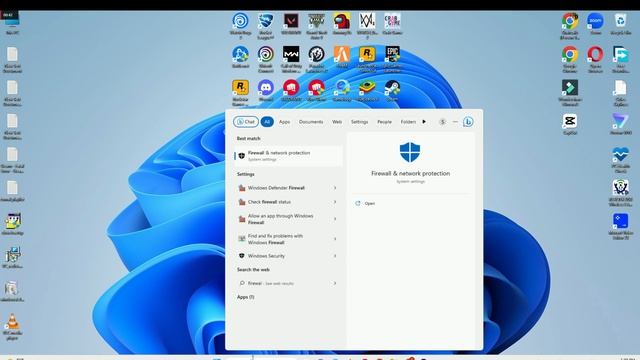Open the Wondershare Filmora shortcut
The width and height of the screenshot is (640, 360).
click(570, 88)
